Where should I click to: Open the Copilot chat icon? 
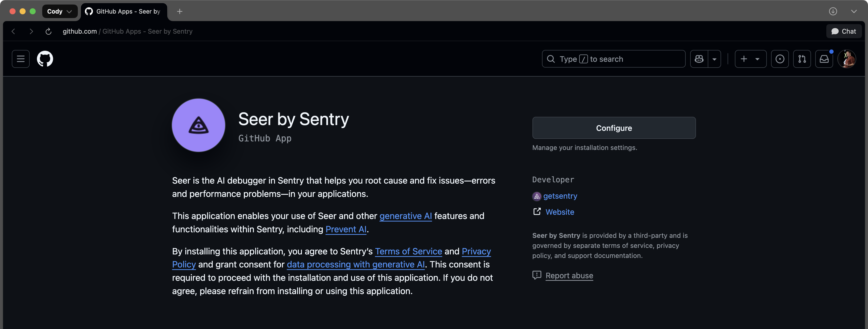point(699,59)
